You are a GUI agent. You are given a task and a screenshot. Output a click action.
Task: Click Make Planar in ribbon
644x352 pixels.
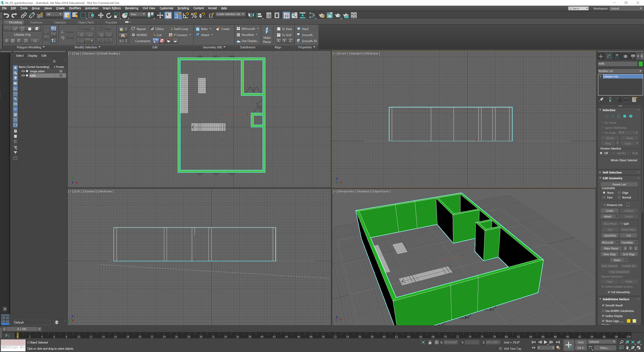(267, 35)
